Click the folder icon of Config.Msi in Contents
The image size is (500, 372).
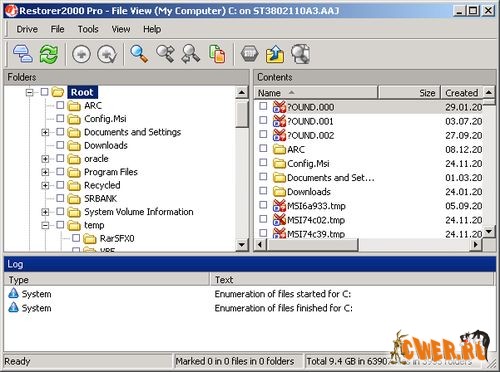pos(279,163)
